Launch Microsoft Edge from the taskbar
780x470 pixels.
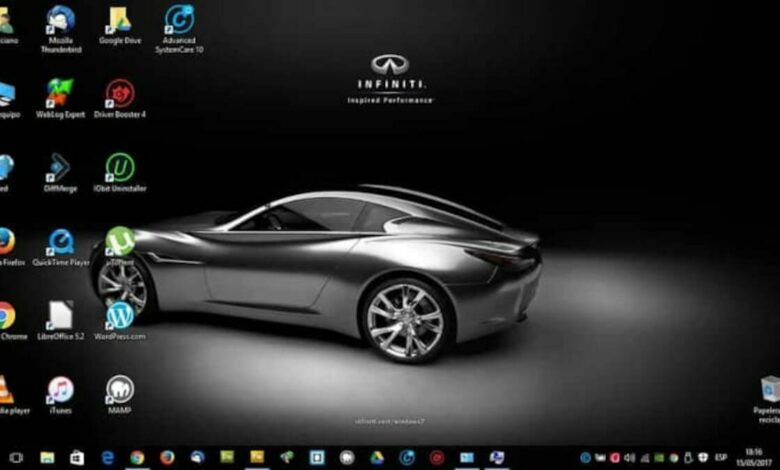pos(107,458)
